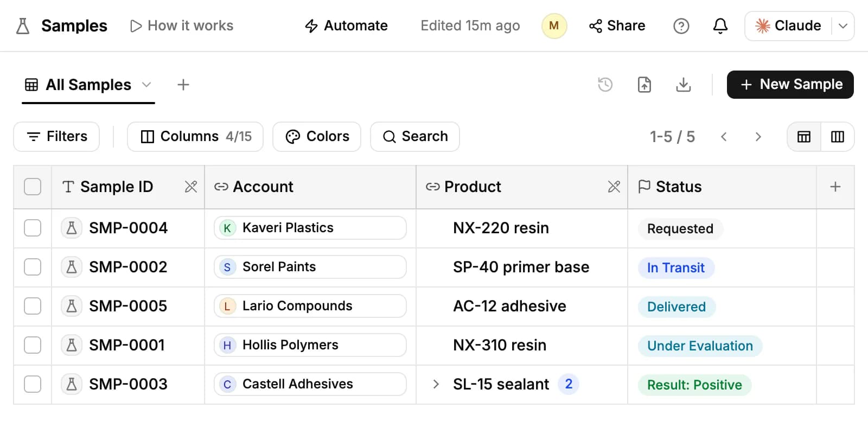Screen dimensions: 868x434
Task: Open How it works link
Action: point(182,25)
